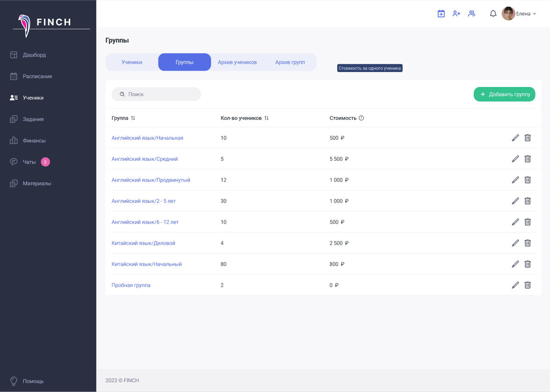This screenshot has height=392, width=550.
Task: Sort by Кол-во учеников column
Action: [x=267, y=118]
